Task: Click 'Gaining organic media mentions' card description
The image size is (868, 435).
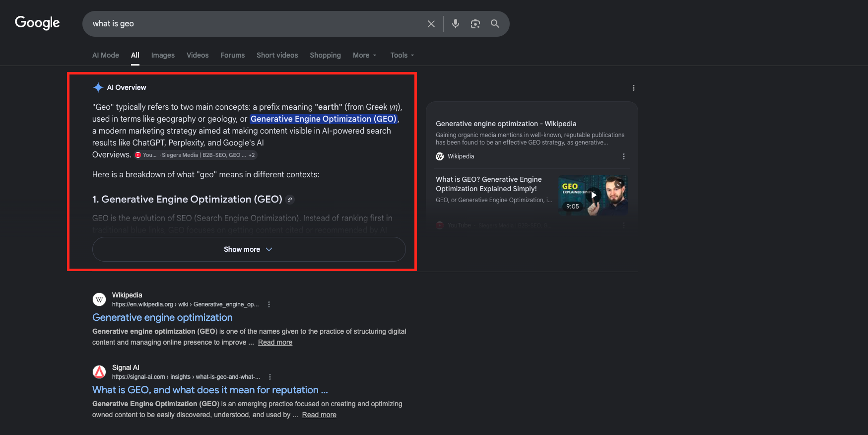Action: coord(530,139)
